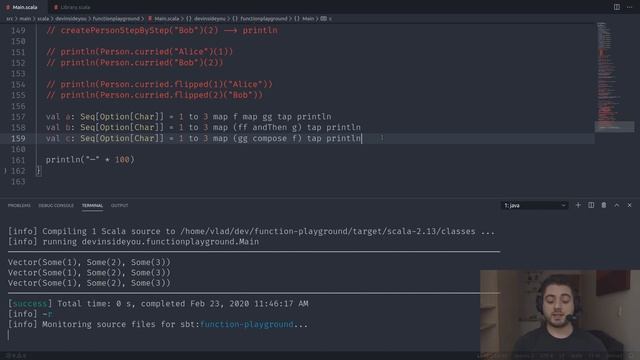640x360 pixels.
Task: Switch to the Library.scala editor tab
Action: pyautogui.click(x=72, y=7)
